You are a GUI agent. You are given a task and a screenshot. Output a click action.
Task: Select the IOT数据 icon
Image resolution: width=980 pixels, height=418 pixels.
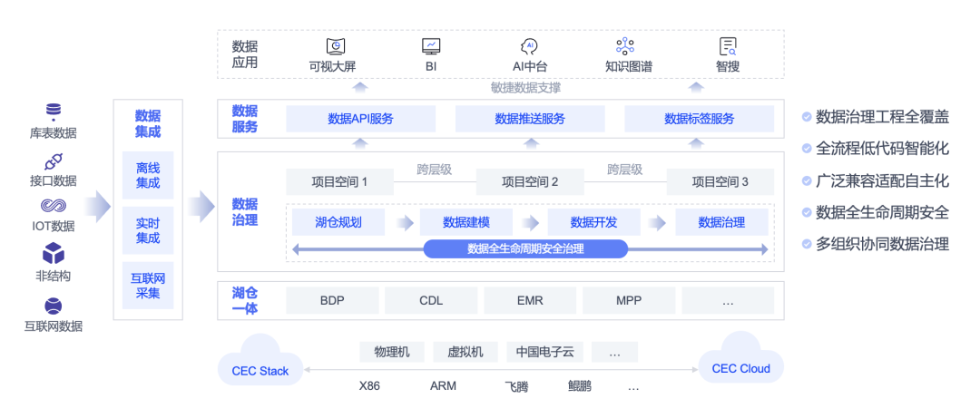(54, 206)
